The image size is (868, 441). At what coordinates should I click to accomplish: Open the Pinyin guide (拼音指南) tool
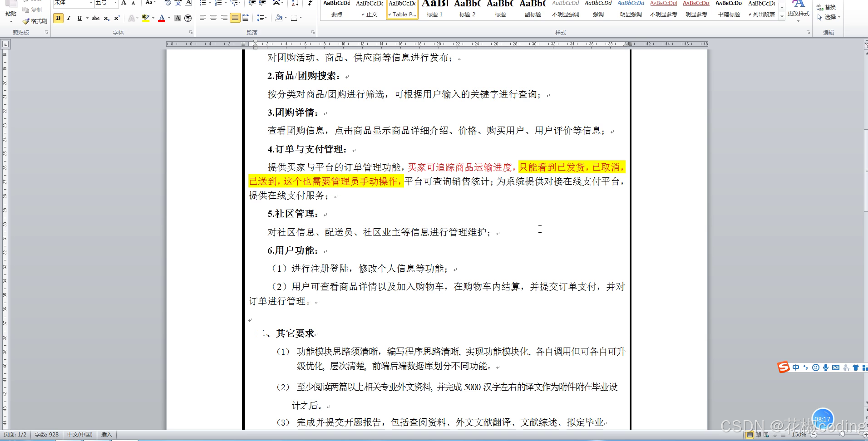click(178, 3)
